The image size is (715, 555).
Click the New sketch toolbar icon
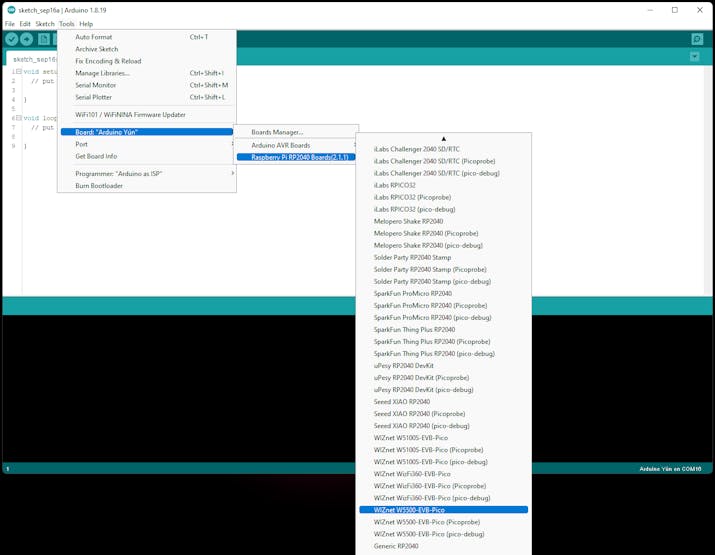coord(44,39)
